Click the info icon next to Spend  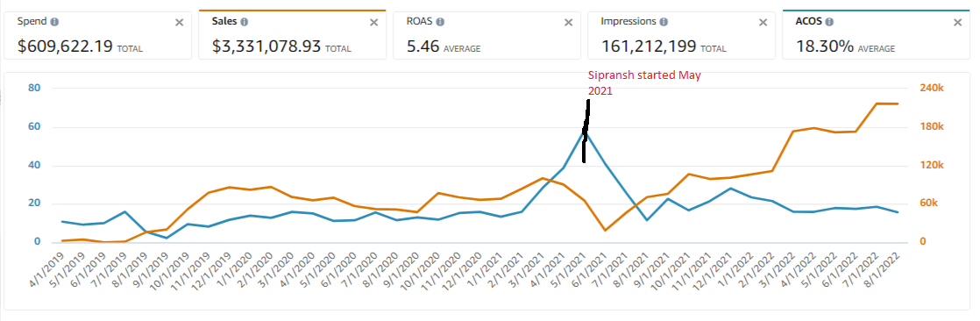pyautogui.click(x=54, y=22)
